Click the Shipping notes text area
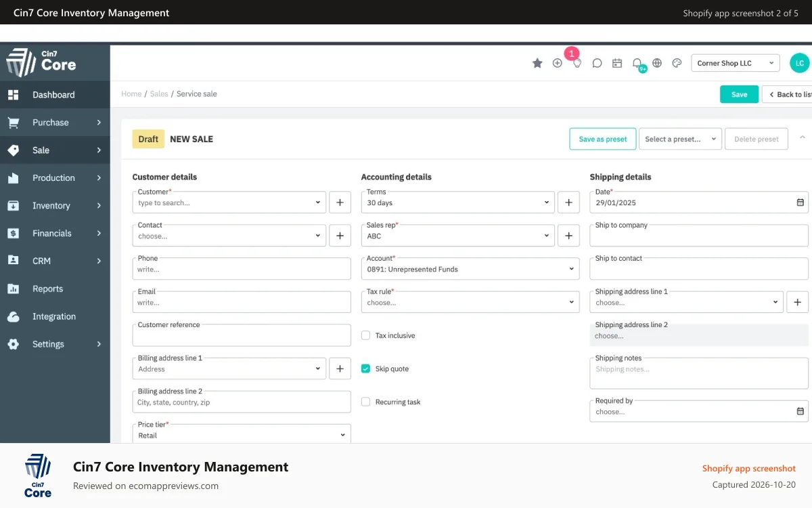This screenshot has height=508, width=812. point(699,373)
